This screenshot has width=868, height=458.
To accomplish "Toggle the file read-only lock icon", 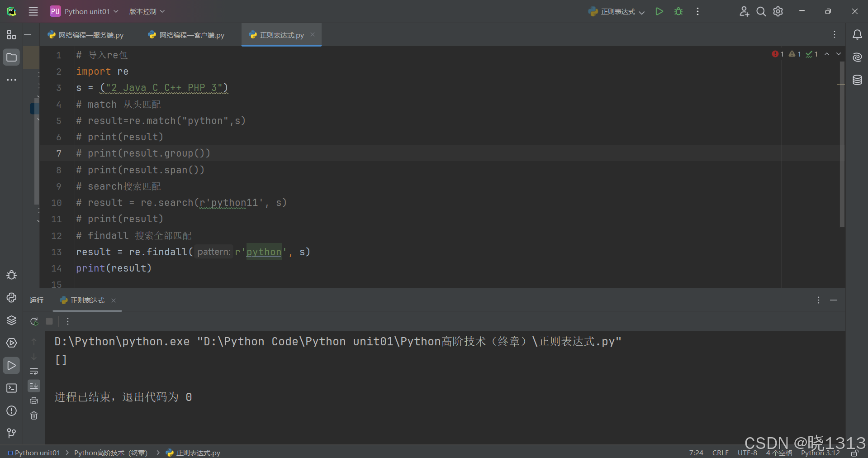I will pyautogui.click(x=854, y=453).
